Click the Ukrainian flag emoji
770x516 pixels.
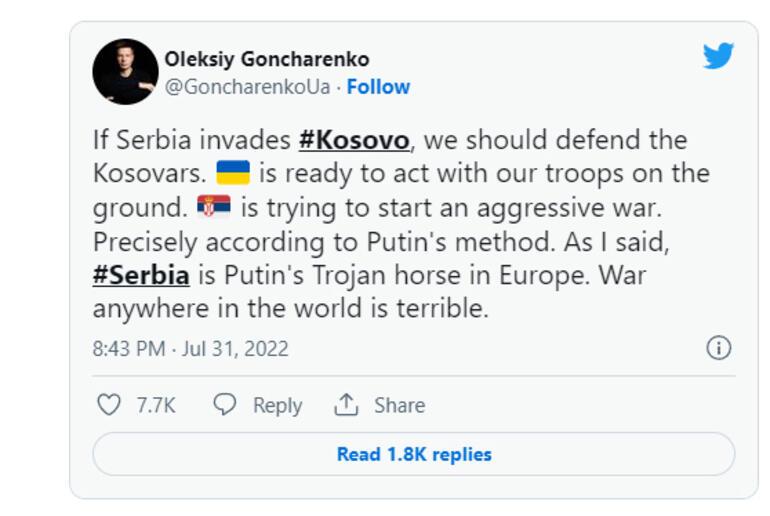[x=233, y=172]
